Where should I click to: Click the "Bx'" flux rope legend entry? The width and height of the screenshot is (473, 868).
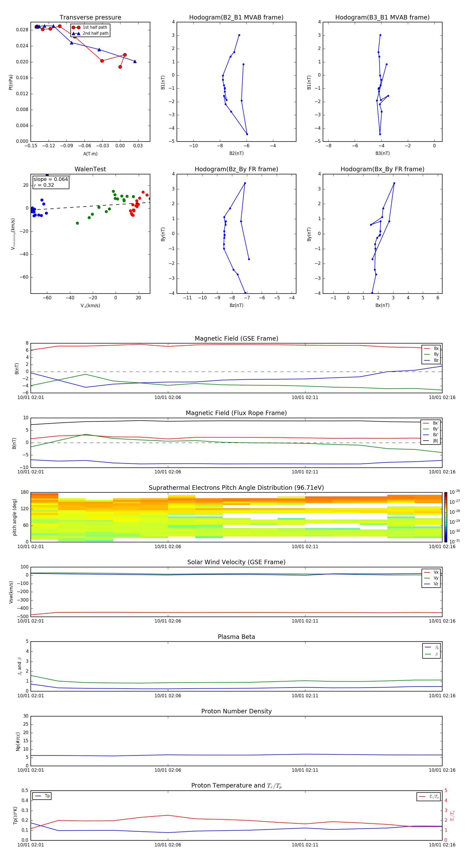431,423
